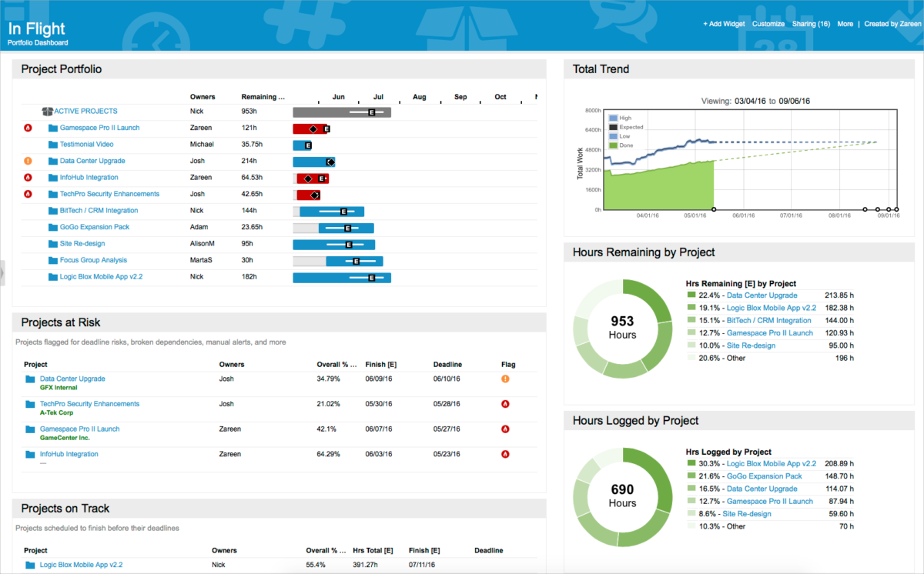Click the orange warning icon next to Data Center Upgrade
This screenshot has width=924, height=574.
click(x=28, y=160)
